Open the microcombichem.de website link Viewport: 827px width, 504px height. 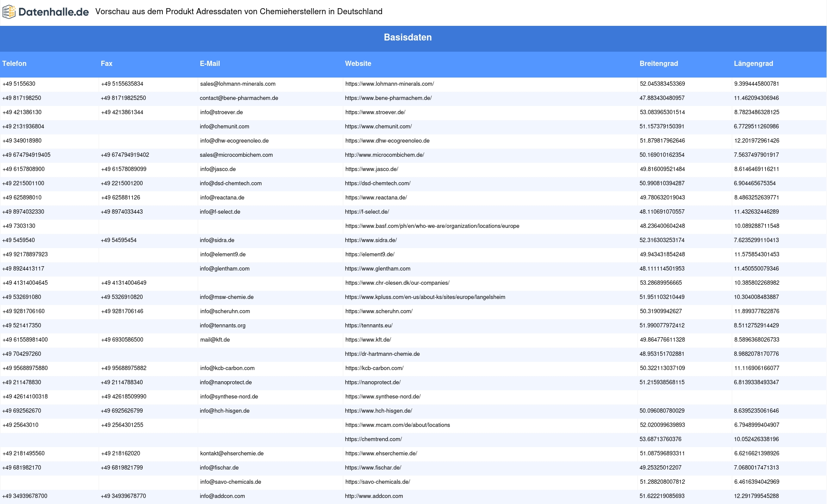coord(385,155)
